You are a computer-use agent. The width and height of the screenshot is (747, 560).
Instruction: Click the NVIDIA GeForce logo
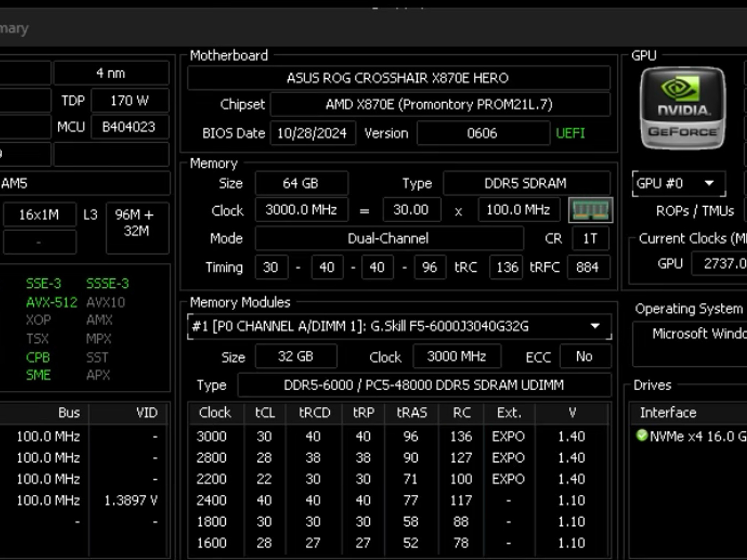pyautogui.click(x=683, y=108)
